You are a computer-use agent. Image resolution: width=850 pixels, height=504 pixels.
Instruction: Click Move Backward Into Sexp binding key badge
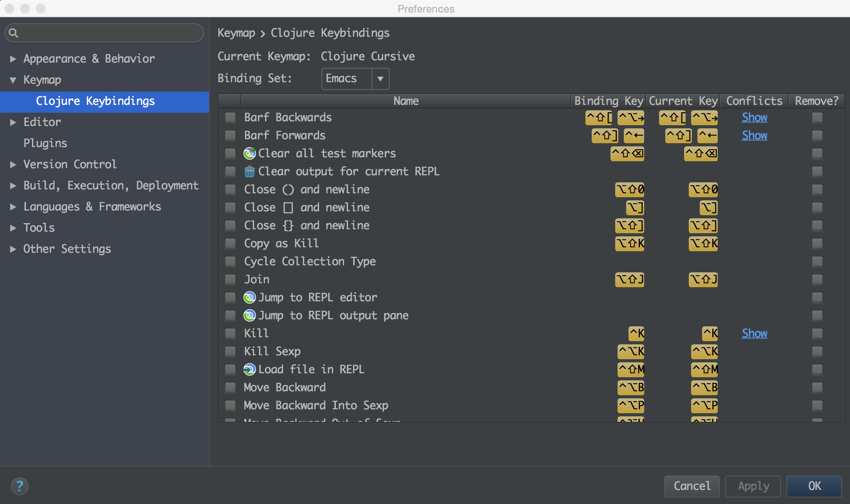(x=631, y=405)
